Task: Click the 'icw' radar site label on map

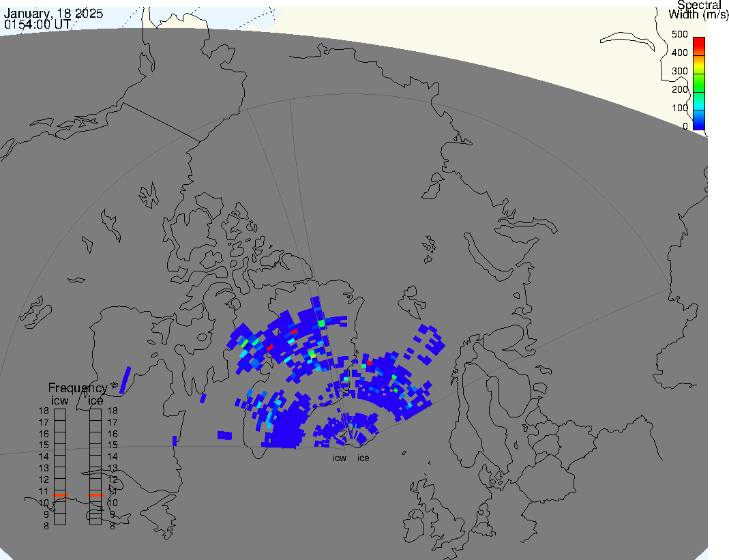Action: click(x=340, y=458)
